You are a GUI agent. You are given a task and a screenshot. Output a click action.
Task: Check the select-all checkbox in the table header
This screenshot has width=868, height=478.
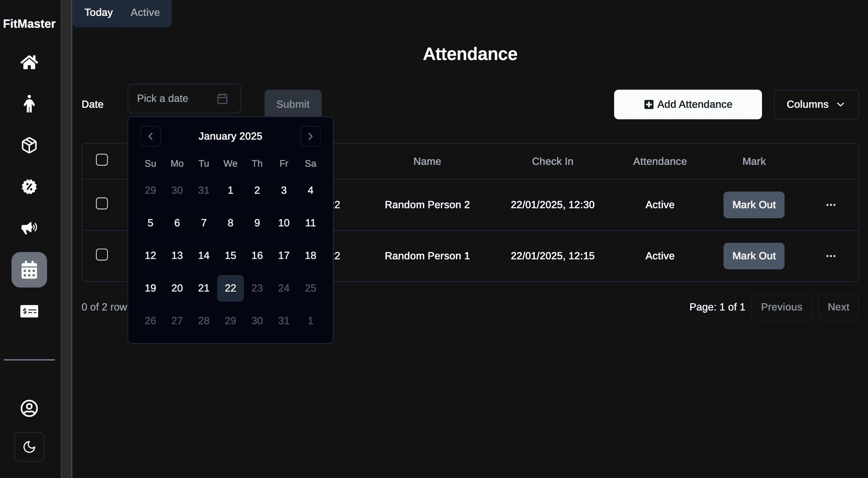click(x=102, y=160)
